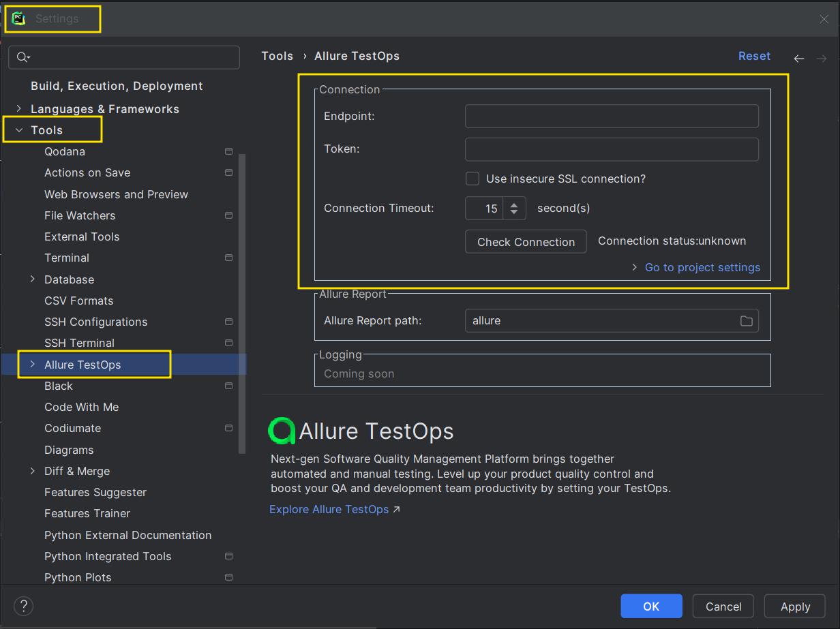840x629 pixels.
Task: Select Python Integrated Tools in the tree
Action: (x=108, y=556)
